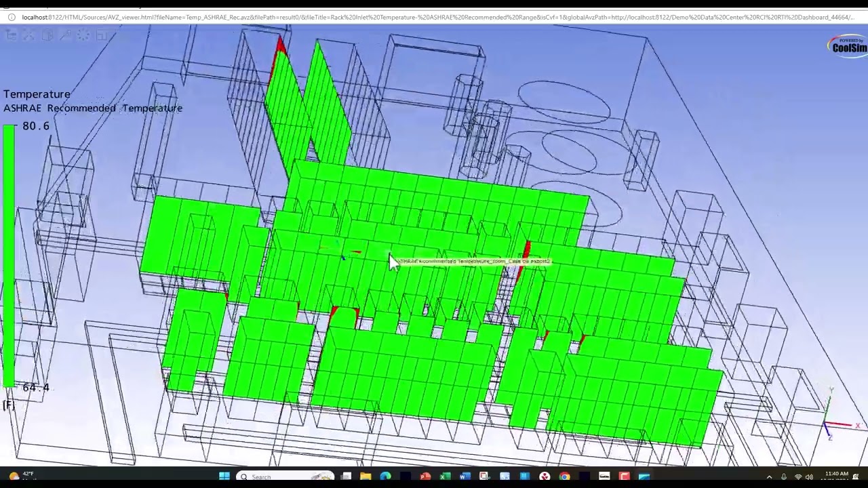Screen dimensions: 868x488
Task: Open the model tree icon in viewer toolbar
Action: coord(11,35)
